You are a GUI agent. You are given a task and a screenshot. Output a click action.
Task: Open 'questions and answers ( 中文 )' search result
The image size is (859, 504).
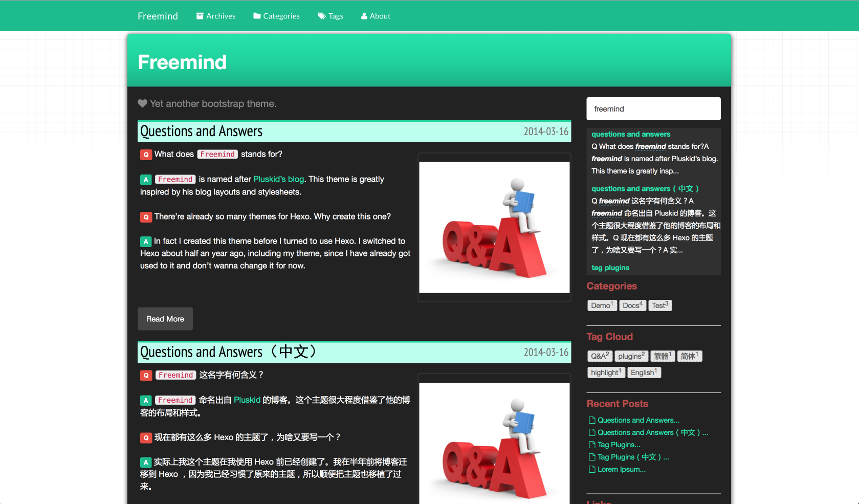pyautogui.click(x=645, y=188)
